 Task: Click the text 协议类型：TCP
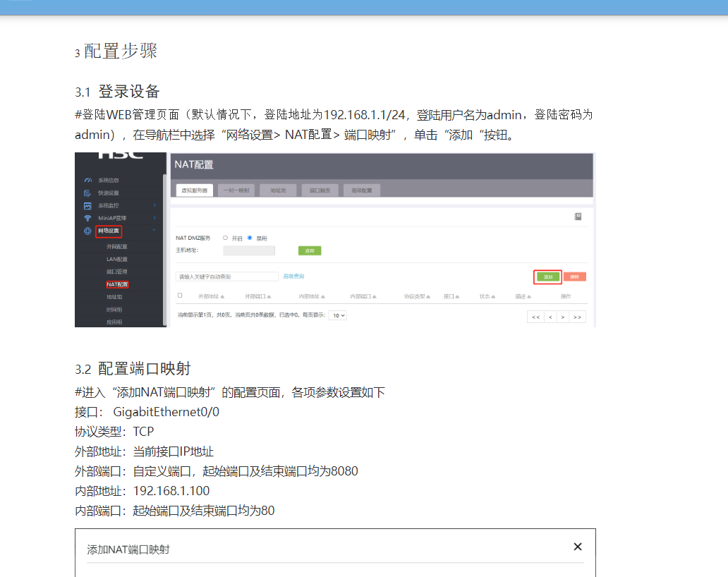point(114,432)
